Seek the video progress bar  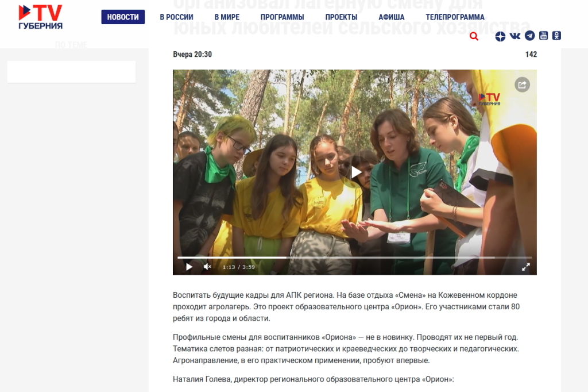point(354,258)
